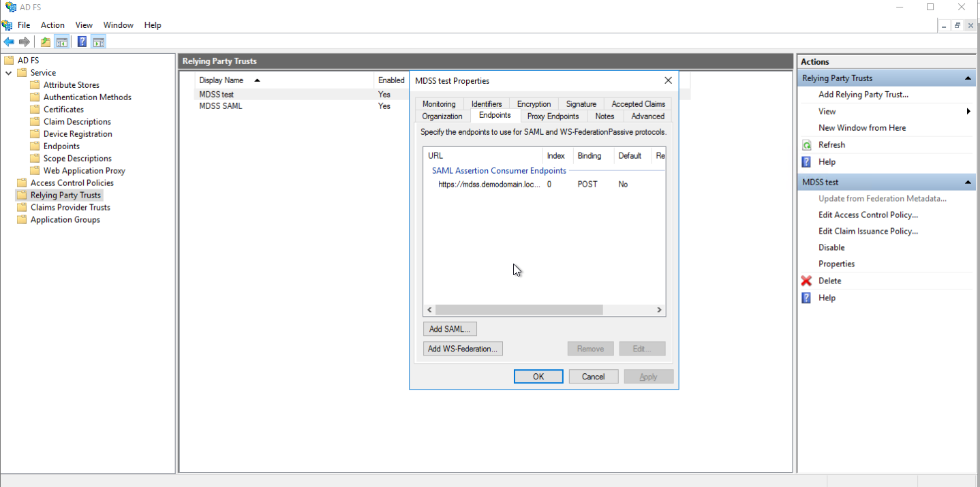Image resolution: width=980 pixels, height=487 pixels.
Task: Click Edit Access Control Policy... action
Action: pyautogui.click(x=868, y=215)
